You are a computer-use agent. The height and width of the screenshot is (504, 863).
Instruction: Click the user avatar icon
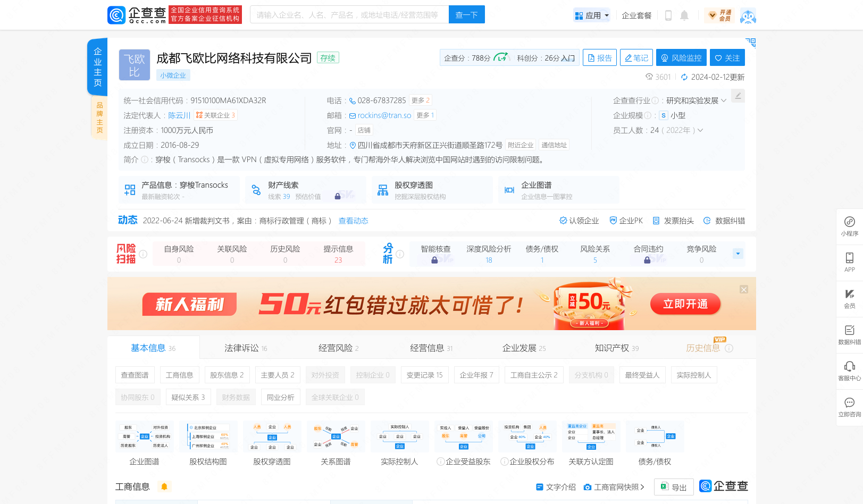[x=748, y=15]
